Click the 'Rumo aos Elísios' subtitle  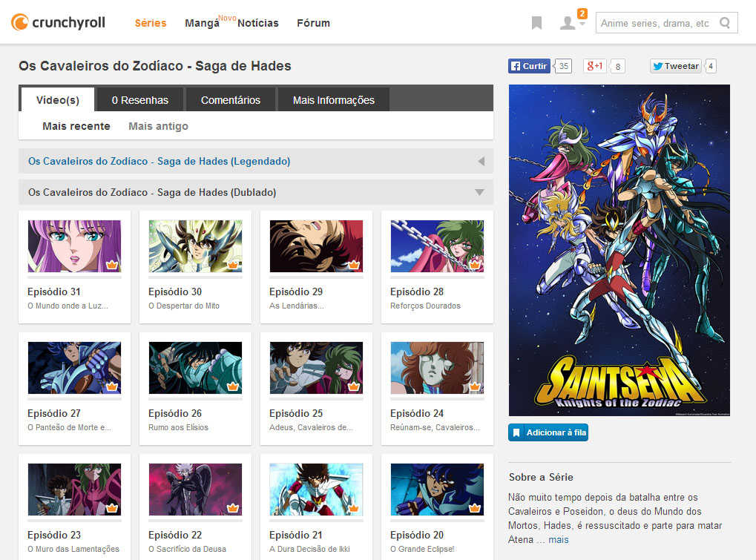[x=178, y=427]
